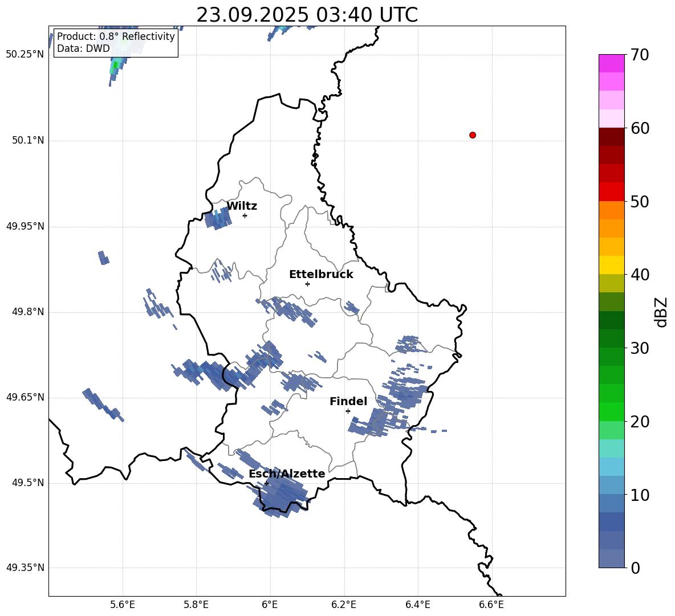Click the Wiltz city label
The height and width of the screenshot is (616, 675).
(242, 206)
